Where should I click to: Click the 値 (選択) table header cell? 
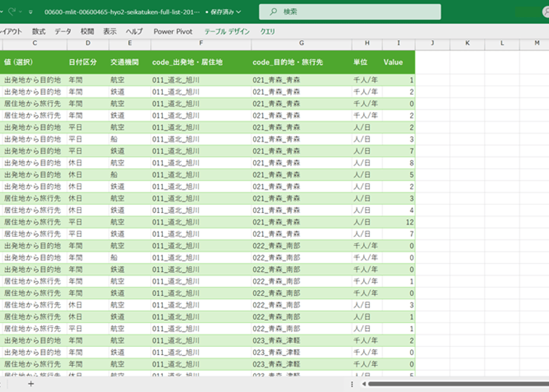[33, 62]
